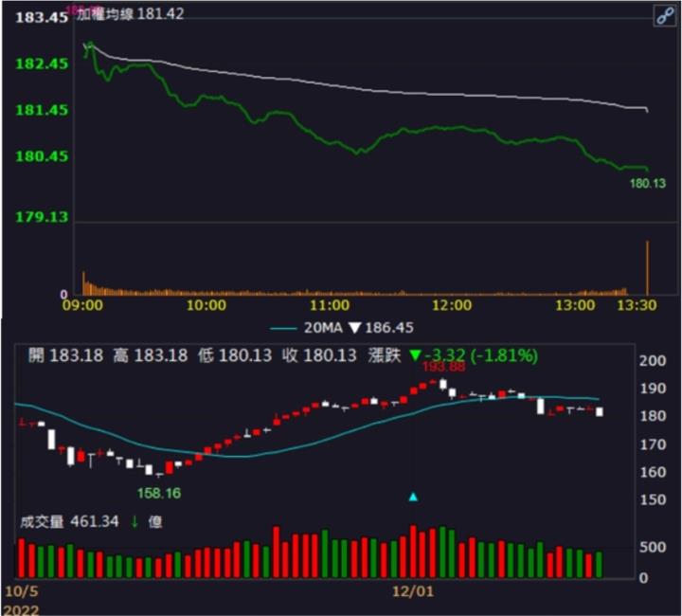The width and height of the screenshot is (682, 616).
Task: Click the 193.88 high price annotation
Action: coord(443,367)
